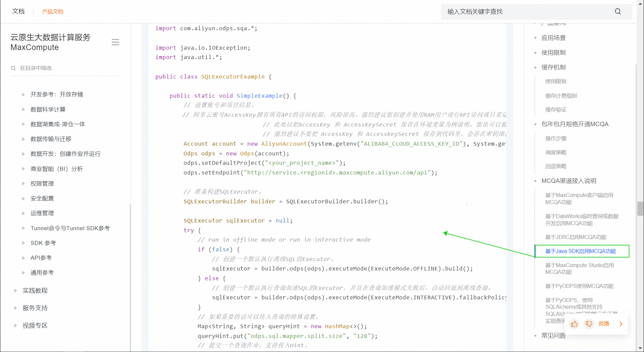Click 'SimpleExample' method name in code
The height and width of the screenshot is (352, 644).
[259, 96]
